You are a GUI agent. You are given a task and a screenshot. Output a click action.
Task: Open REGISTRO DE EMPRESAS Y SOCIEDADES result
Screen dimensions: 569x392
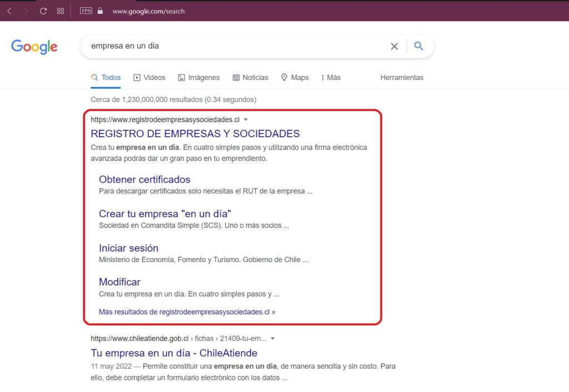[195, 134]
